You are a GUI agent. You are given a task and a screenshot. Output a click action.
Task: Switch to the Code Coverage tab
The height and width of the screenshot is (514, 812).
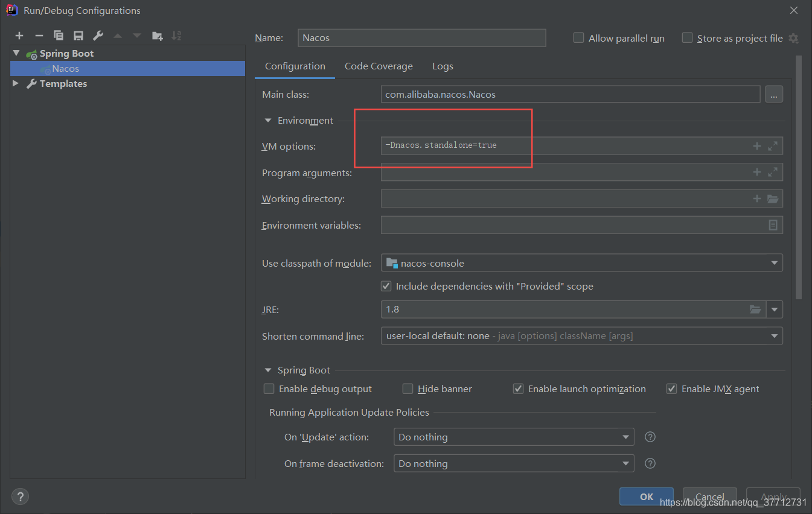(x=379, y=66)
